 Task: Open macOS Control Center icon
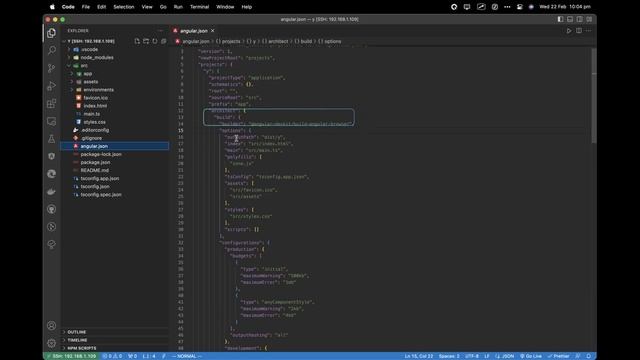coord(520,7)
